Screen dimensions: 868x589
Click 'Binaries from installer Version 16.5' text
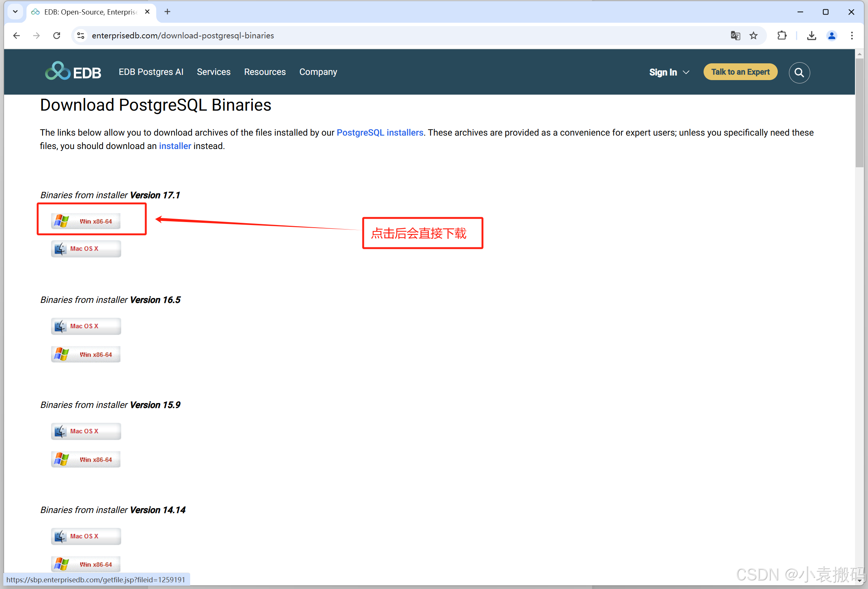pos(110,300)
